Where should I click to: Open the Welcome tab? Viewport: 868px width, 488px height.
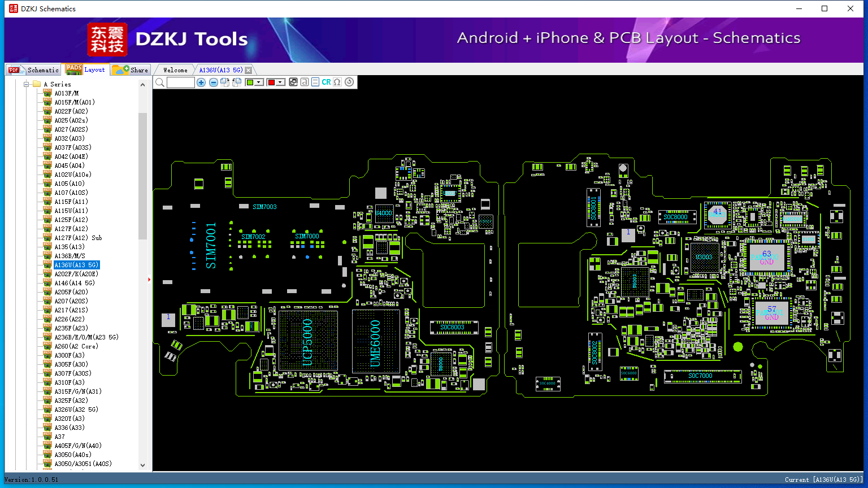pos(175,70)
